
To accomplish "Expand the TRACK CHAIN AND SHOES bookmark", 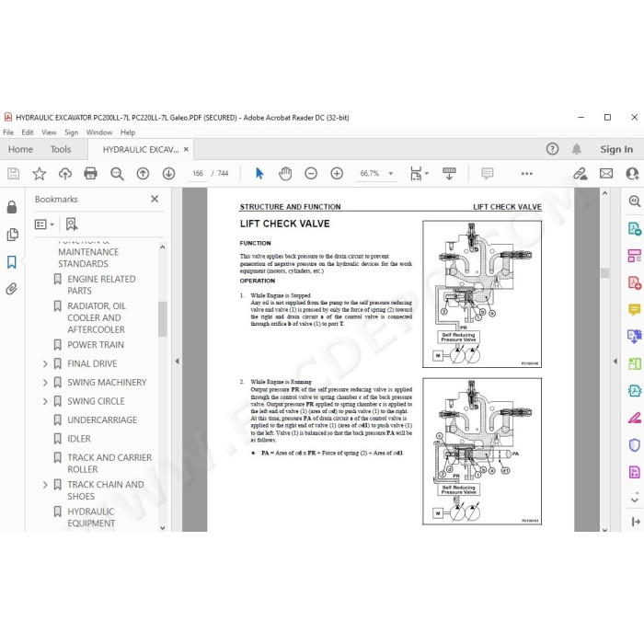I will 45,485.
